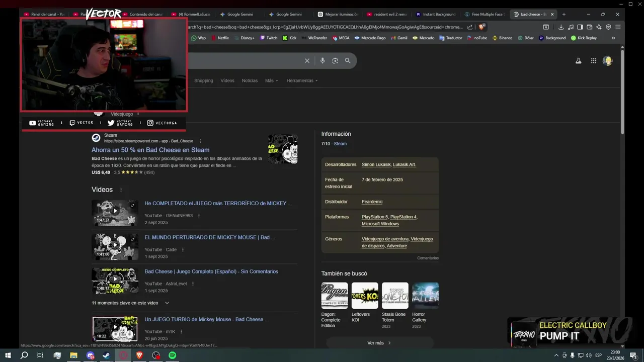Screen dimensions: 644x362
Task: Open Steam rating source link
Action: click(340, 144)
